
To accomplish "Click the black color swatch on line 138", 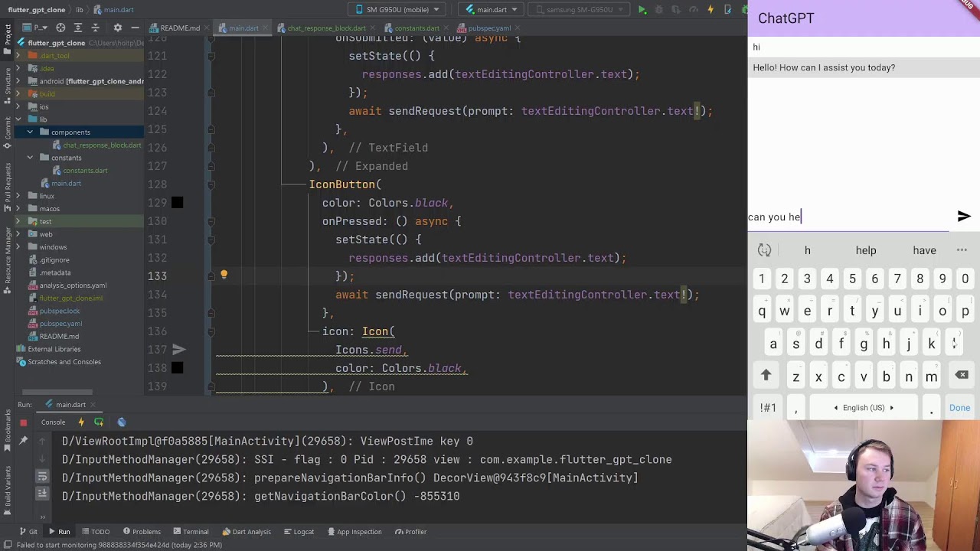I will click(x=177, y=368).
